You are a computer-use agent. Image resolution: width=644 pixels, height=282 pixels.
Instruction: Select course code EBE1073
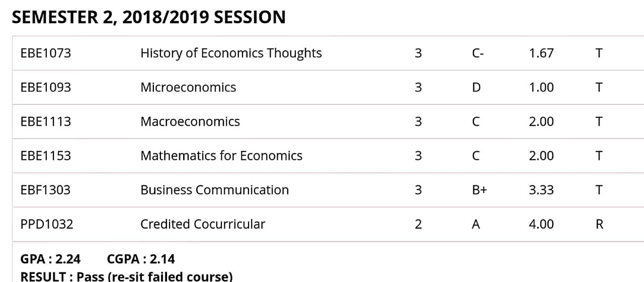point(45,53)
